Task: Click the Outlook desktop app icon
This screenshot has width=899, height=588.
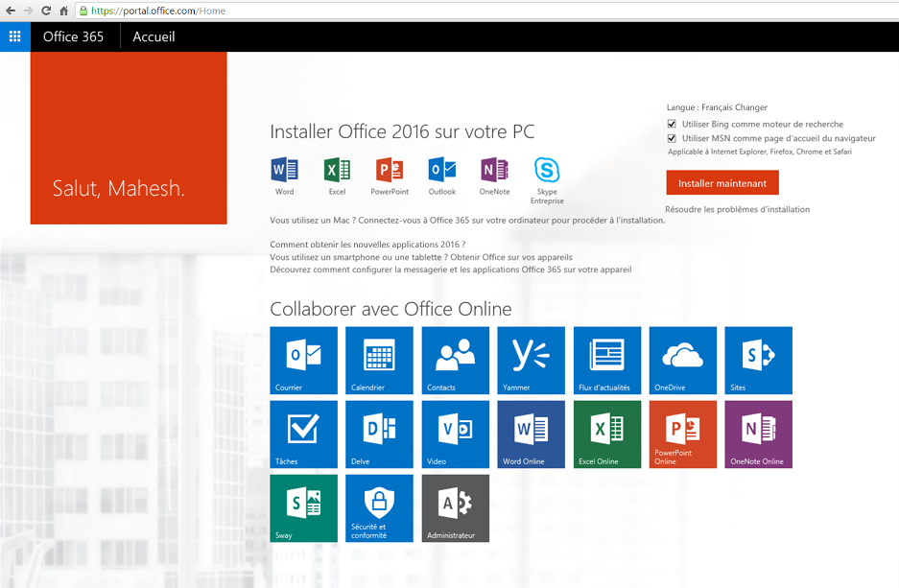Action: (x=442, y=170)
